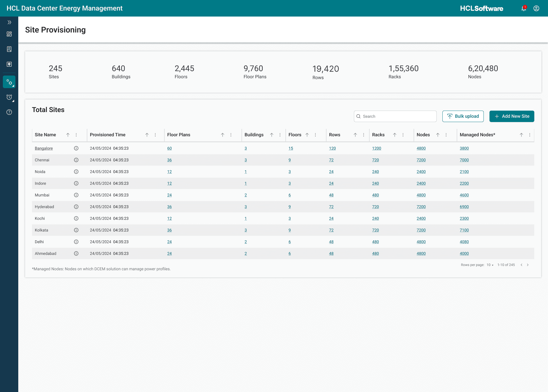Image resolution: width=548 pixels, height=392 pixels.
Task: Open Delhi managed nodes 4080
Action: click(x=464, y=242)
